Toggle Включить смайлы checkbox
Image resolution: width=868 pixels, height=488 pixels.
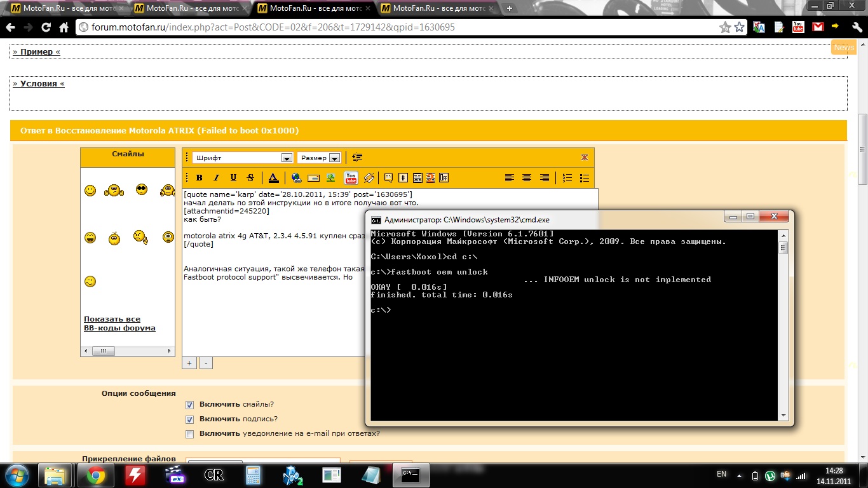[189, 405]
